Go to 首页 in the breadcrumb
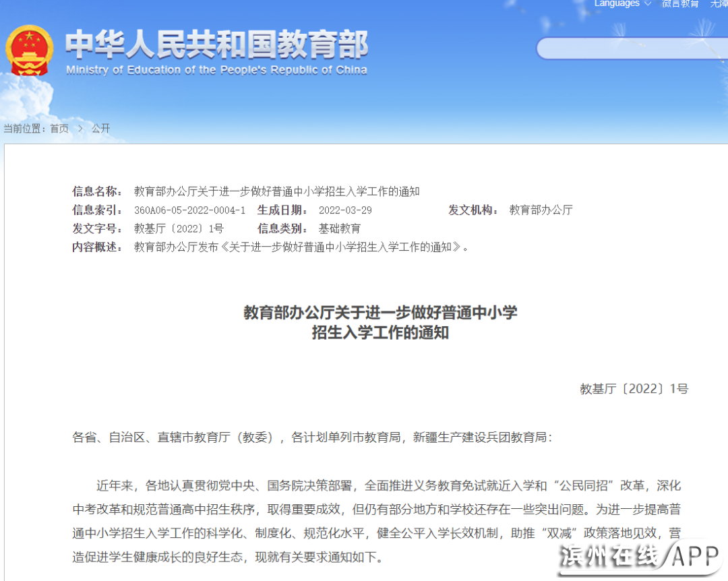 coord(59,129)
